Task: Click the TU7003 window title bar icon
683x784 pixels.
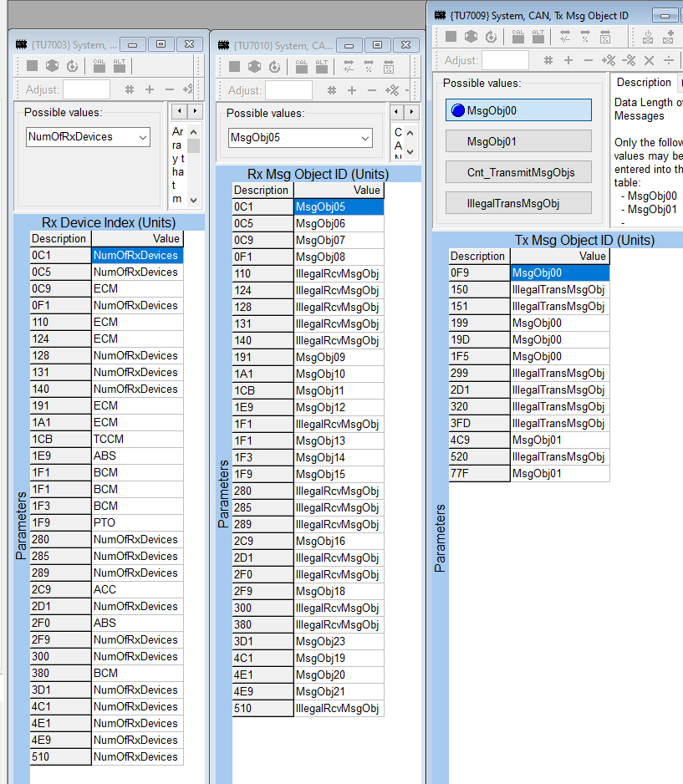Action: [21, 44]
